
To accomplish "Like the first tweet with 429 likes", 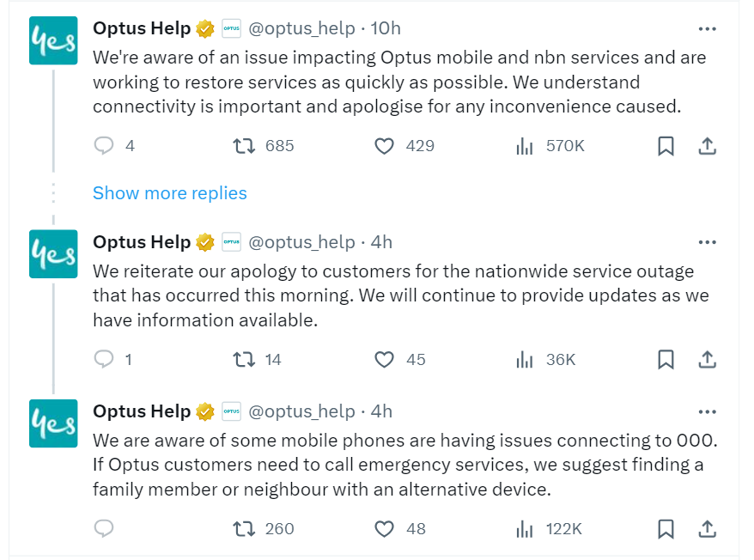I will point(384,146).
